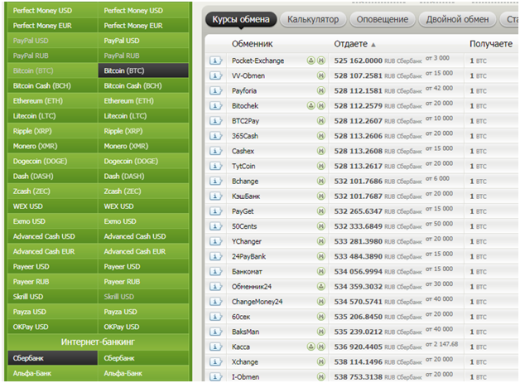Open info icon for Pocket-Exchange row
The width and height of the screenshot is (520, 383).
[x=215, y=61]
